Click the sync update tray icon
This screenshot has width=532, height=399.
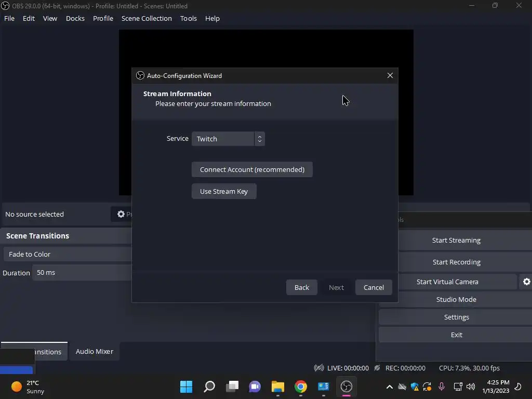click(x=427, y=387)
